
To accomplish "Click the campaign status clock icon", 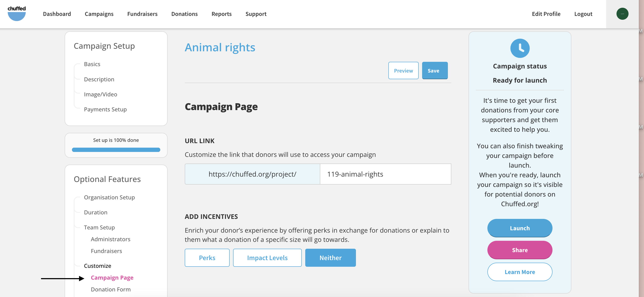I will (x=520, y=48).
